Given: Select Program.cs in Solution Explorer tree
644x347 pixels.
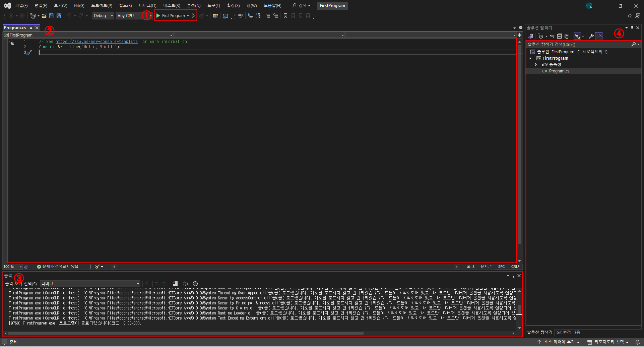Looking at the screenshot, I should 559,71.
